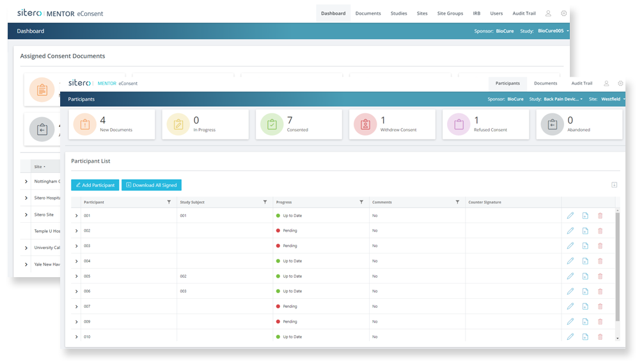Open user profile icon in Participants window

click(x=606, y=83)
